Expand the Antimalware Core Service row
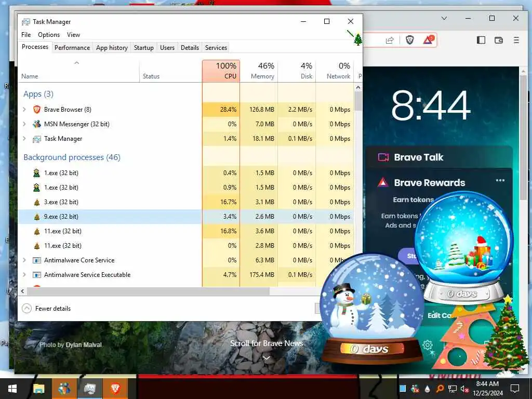532x399 pixels. [x=24, y=260]
